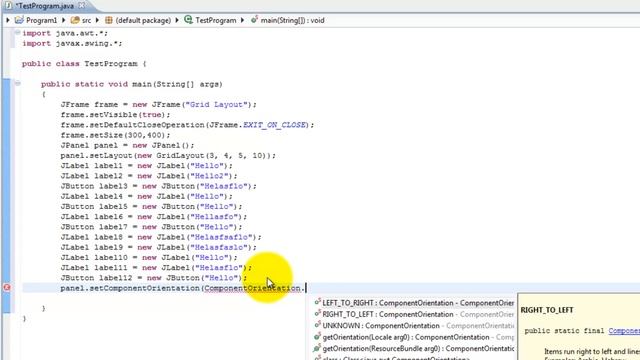Viewport: 640px width, 360px height.
Task: Click the label12 JButton declaration line
Action: pyautogui.click(x=154, y=278)
